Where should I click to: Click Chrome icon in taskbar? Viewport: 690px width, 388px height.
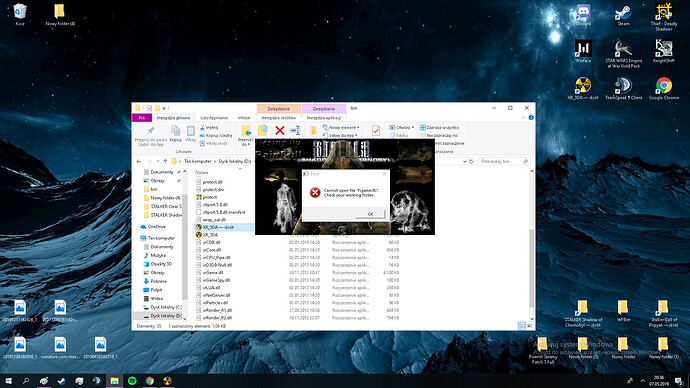click(150, 381)
